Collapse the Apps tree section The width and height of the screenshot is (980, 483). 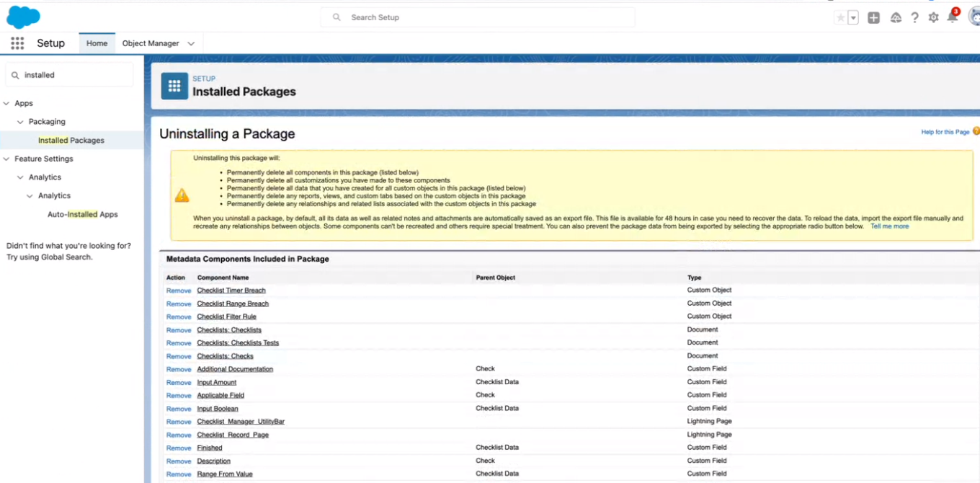[6, 103]
